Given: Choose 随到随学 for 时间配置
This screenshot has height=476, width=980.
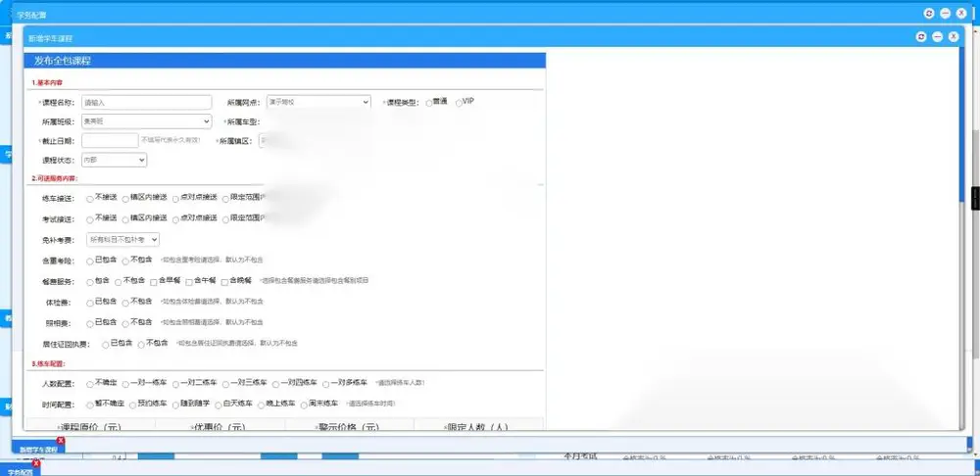Looking at the screenshot, I should coord(175,405).
